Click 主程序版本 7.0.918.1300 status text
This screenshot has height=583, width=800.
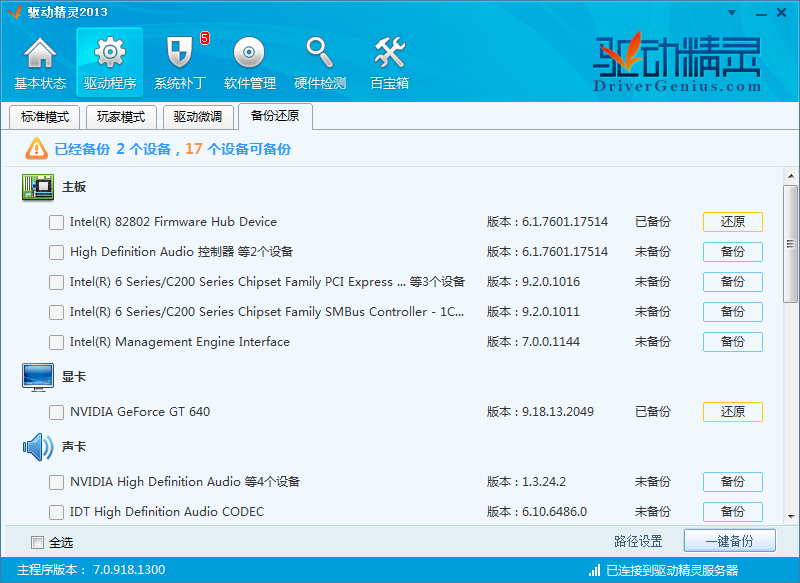pyautogui.click(x=91, y=570)
